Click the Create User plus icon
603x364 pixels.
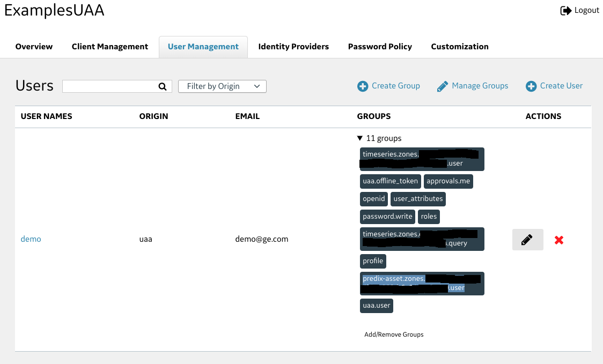coord(531,86)
